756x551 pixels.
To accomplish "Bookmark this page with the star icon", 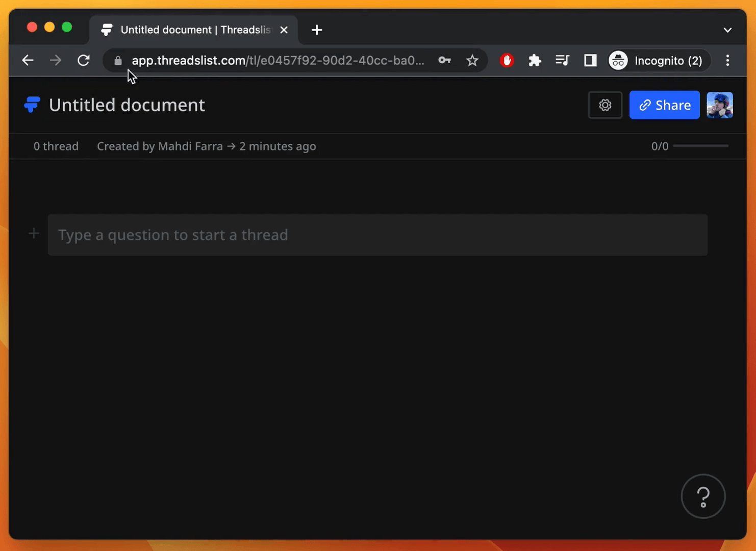I will (x=472, y=60).
